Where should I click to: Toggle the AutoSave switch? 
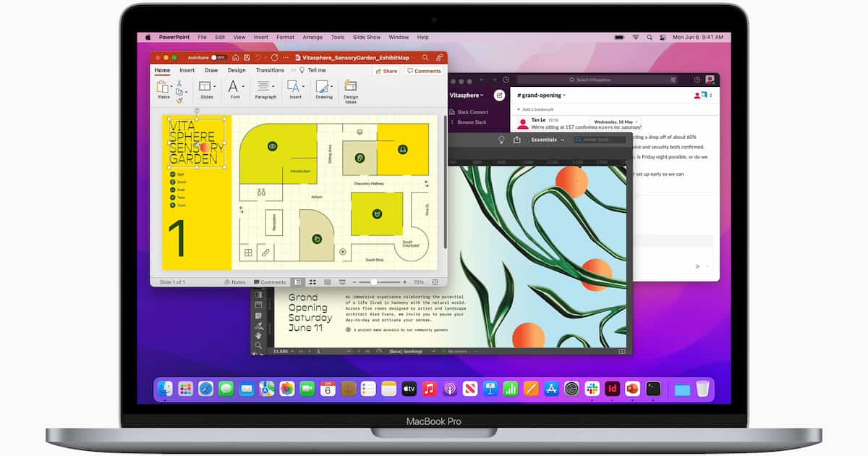pyautogui.click(x=216, y=57)
